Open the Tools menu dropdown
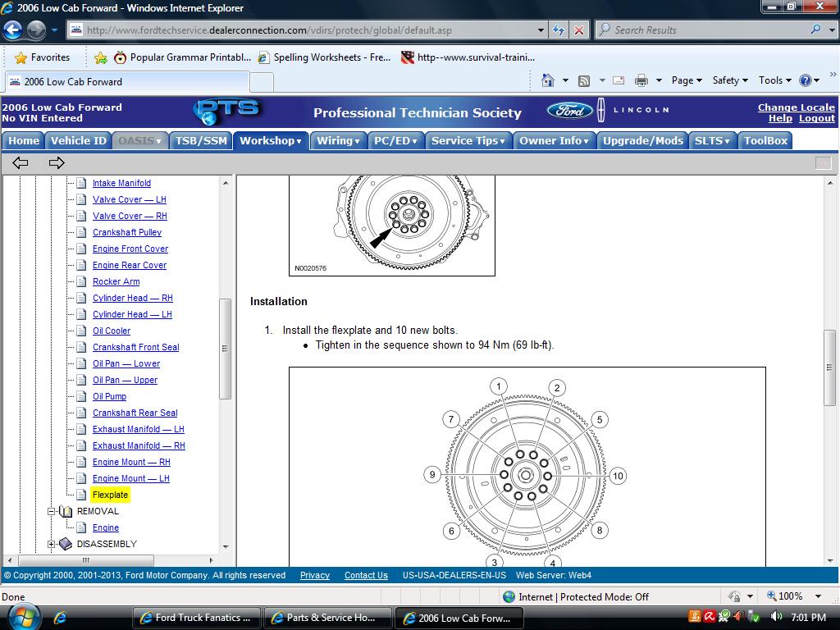 click(774, 80)
